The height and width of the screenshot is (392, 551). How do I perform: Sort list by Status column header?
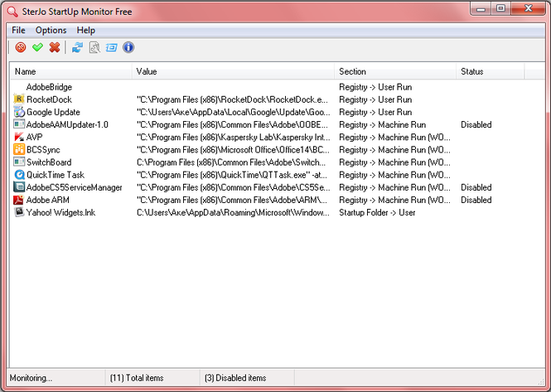coord(489,72)
